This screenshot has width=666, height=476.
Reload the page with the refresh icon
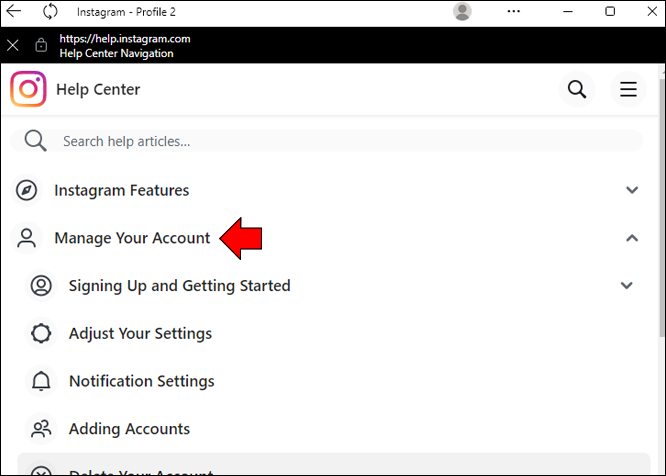(x=50, y=11)
